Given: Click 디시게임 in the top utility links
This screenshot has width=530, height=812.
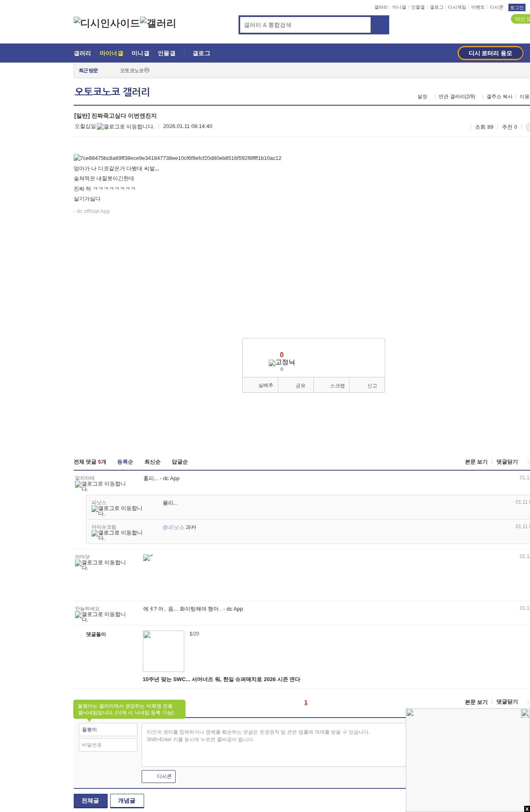Looking at the screenshot, I should (x=457, y=7).
